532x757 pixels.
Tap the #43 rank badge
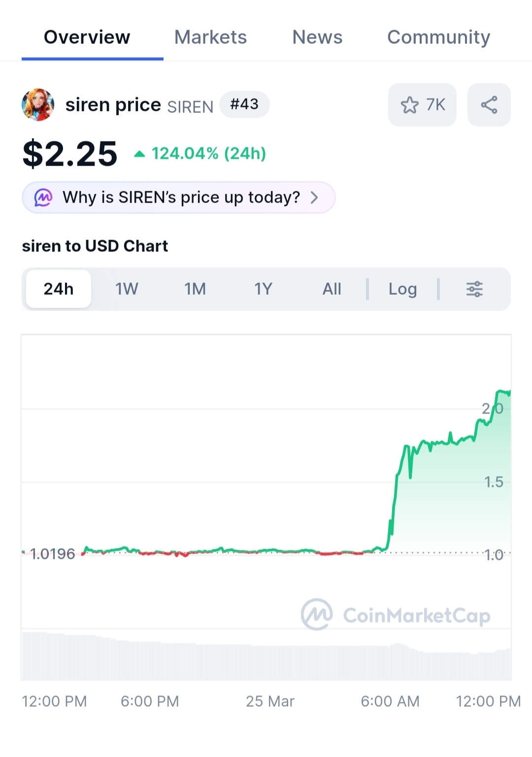(x=244, y=104)
